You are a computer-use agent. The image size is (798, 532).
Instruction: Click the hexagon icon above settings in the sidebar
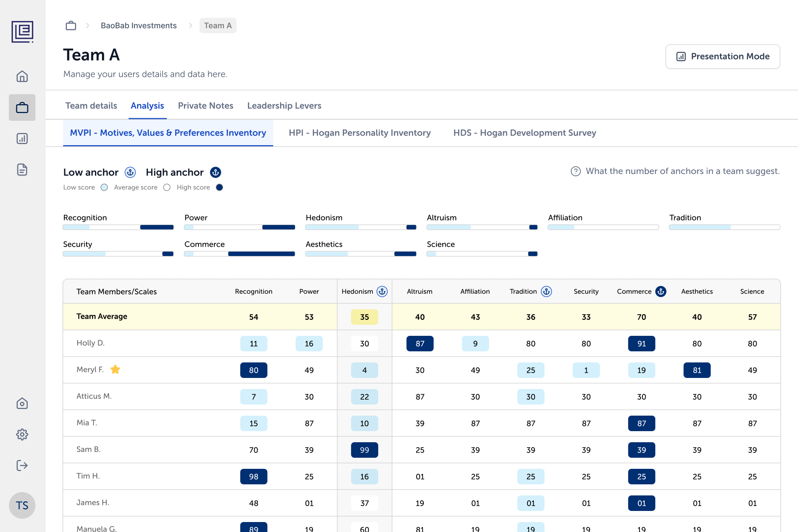point(22,403)
